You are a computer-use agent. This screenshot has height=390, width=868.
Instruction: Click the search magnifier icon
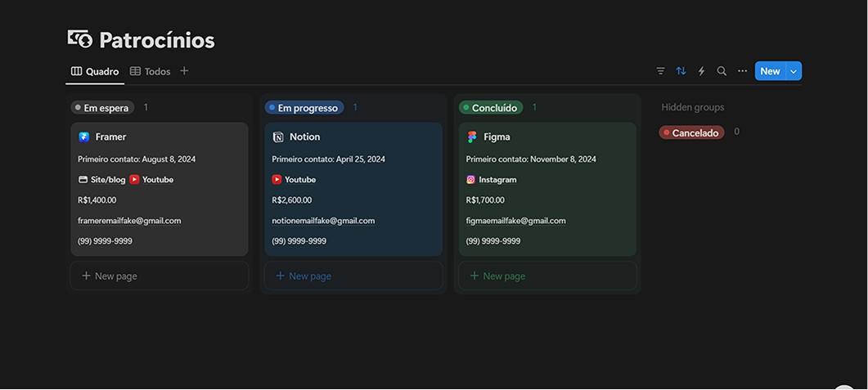pos(722,71)
